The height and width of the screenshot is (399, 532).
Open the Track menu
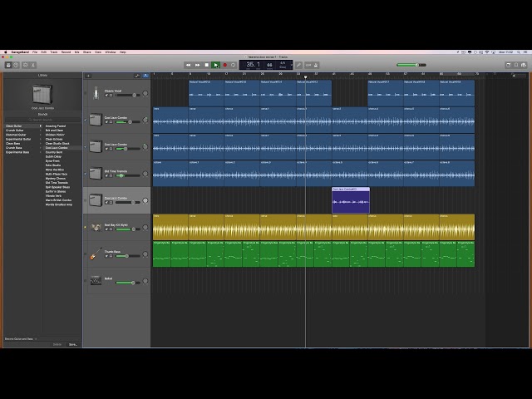pos(54,52)
